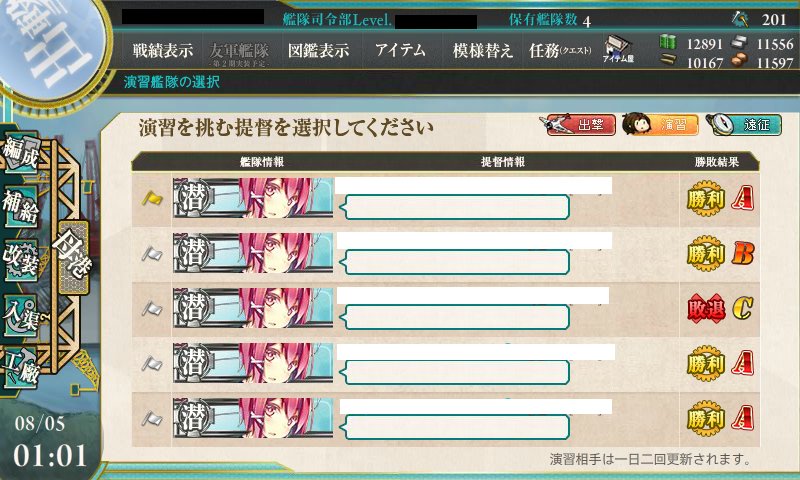Image resolution: width=800 pixels, height=480 pixels.
Task: Select the 出撃 sortie button with plane
Action: tap(577, 124)
